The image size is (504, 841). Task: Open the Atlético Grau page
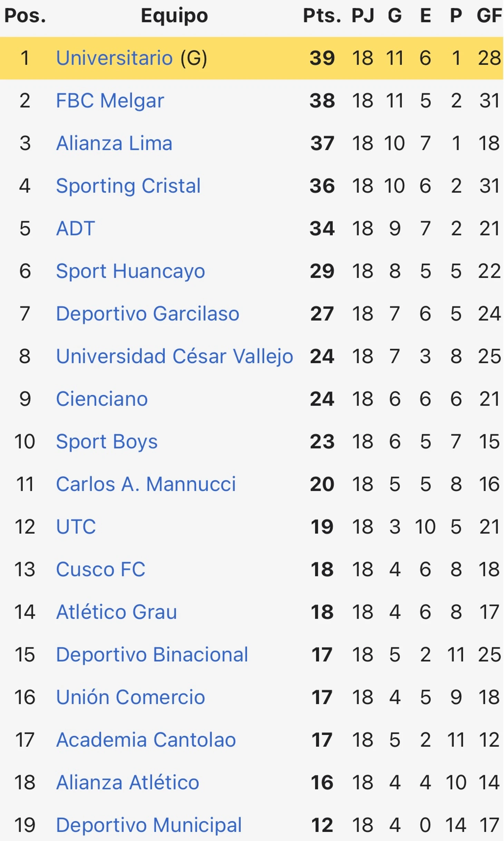click(117, 612)
